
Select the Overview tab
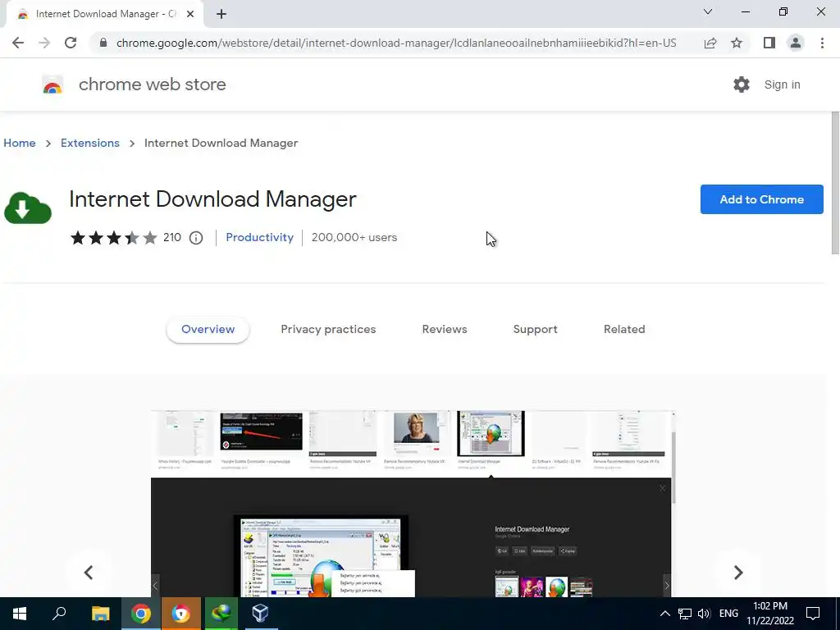coord(208,330)
